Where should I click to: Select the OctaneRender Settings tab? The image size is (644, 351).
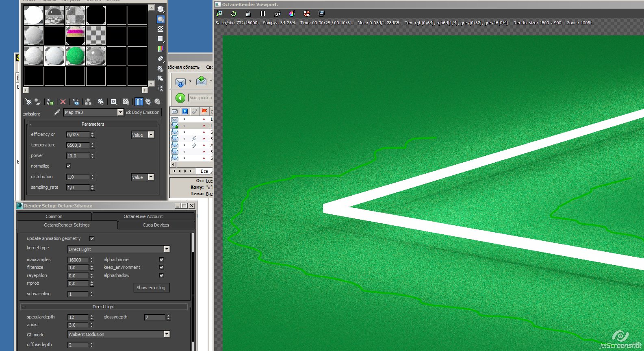[x=67, y=225]
